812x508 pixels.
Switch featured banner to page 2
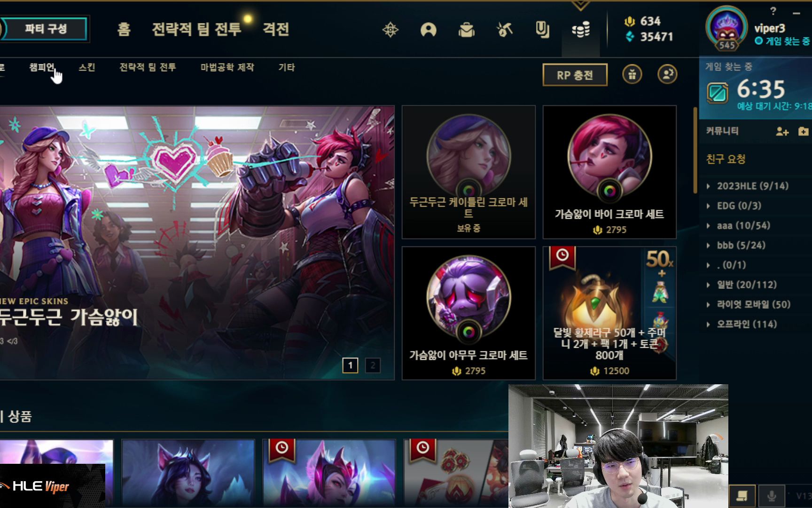(373, 365)
